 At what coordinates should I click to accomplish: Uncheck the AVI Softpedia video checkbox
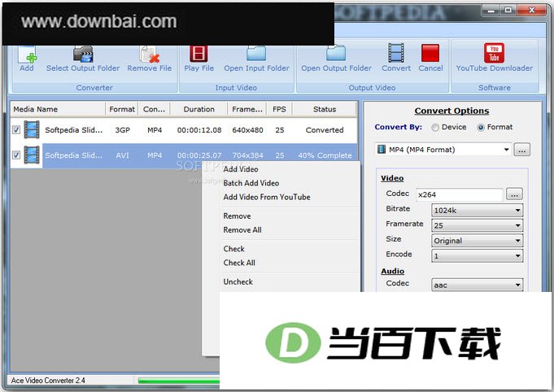(16, 155)
